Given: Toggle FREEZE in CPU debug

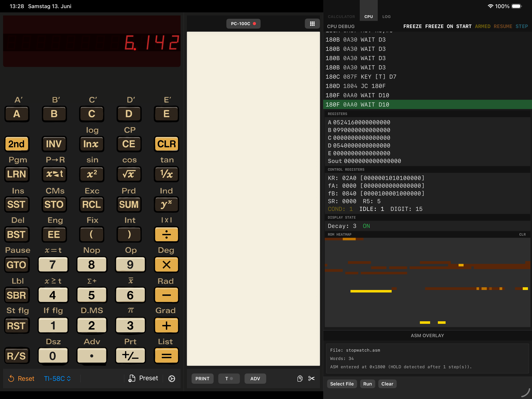Looking at the screenshot, I should (x=412, y=26).
